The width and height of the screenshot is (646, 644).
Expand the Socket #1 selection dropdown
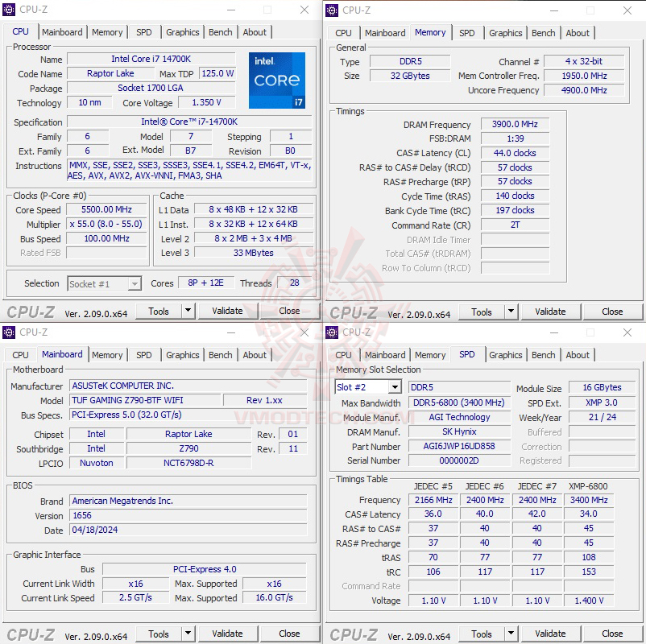point(135,283)
